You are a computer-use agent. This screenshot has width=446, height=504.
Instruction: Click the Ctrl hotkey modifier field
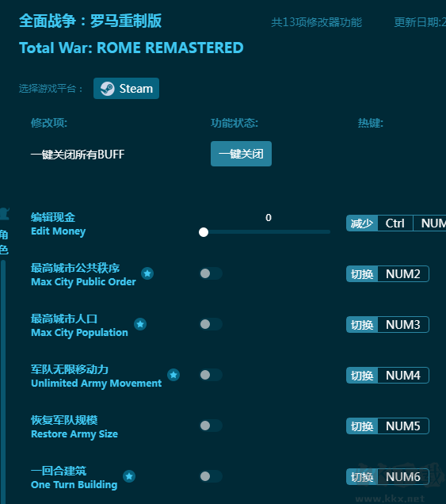pyautogui.click(x=395, y=223)
